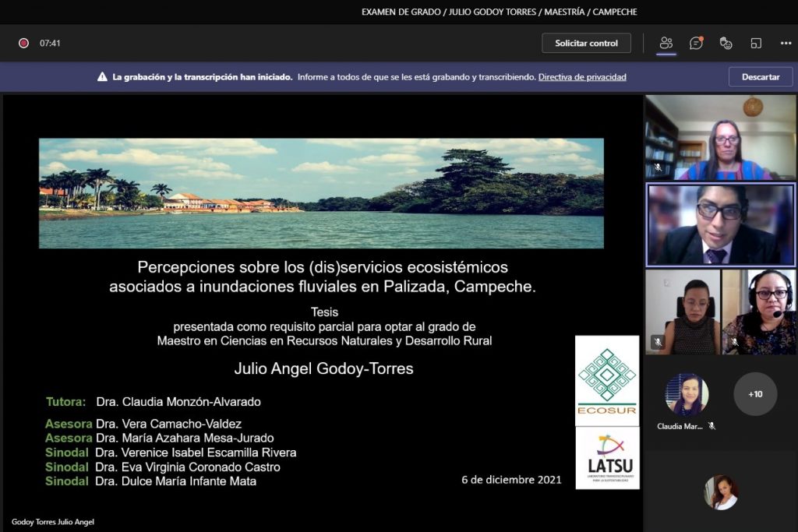Click Dra. Dulce María Infante Mata line
Screen dimensions: 798x532
click(150, 481)
